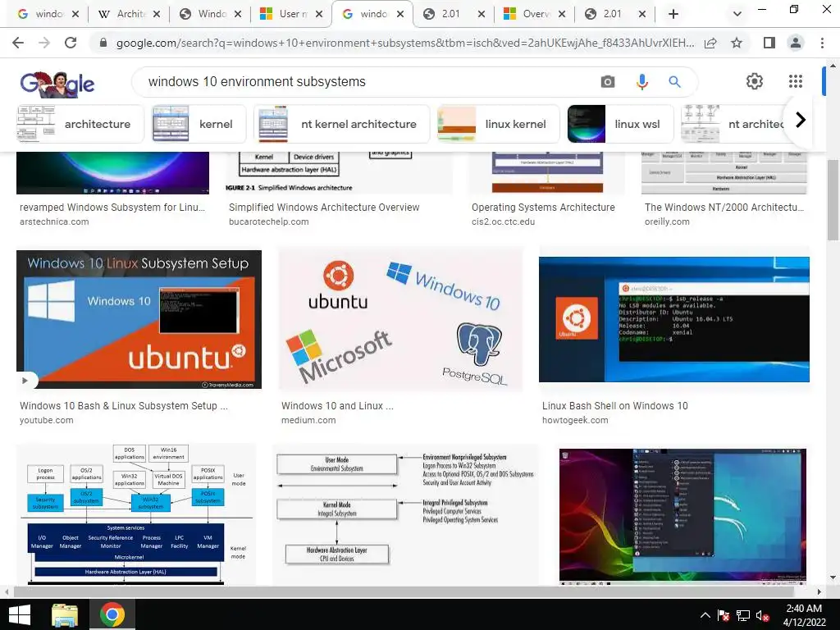
Task: Open the Kali Linux desktop image
Action: click(x=682, y=516)
